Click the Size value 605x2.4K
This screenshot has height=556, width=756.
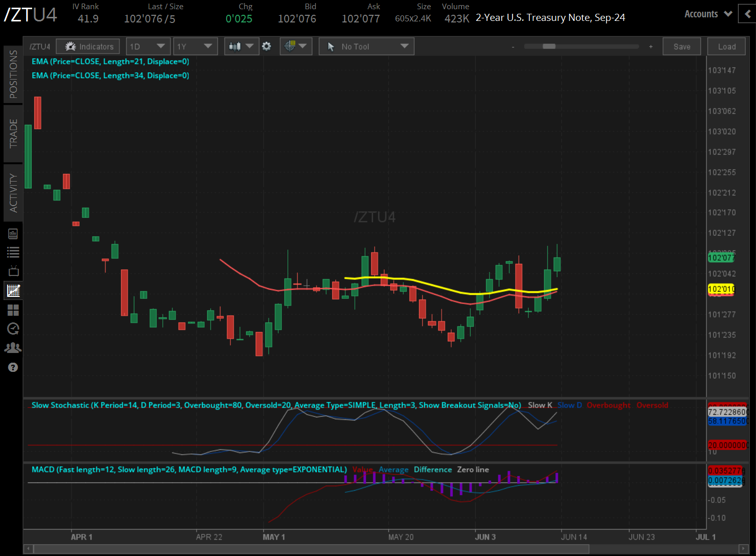pyautogui.click(x=413, y=19)
